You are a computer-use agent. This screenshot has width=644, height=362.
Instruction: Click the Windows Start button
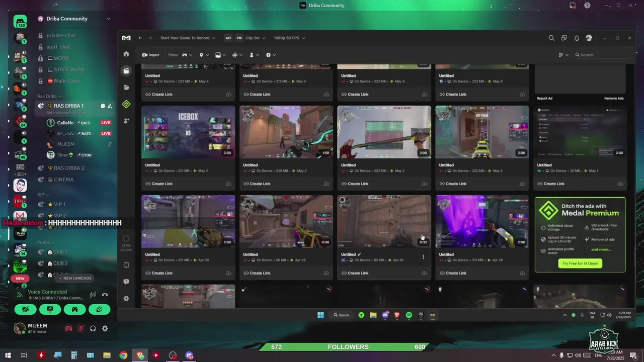(8, 355)
